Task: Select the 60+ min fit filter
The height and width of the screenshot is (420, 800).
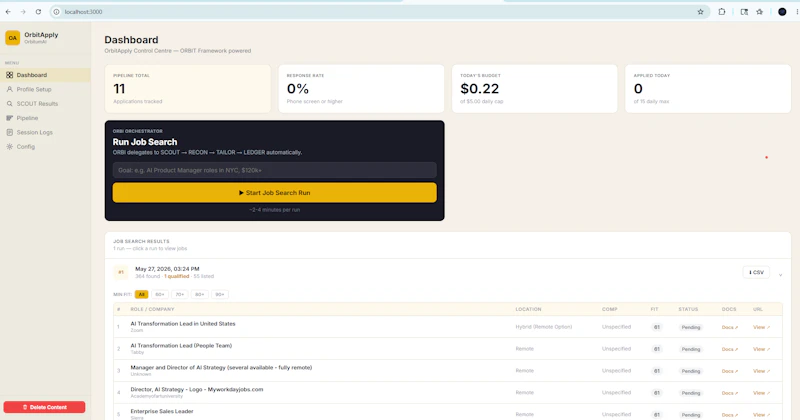Action: (x=160, y=294)
